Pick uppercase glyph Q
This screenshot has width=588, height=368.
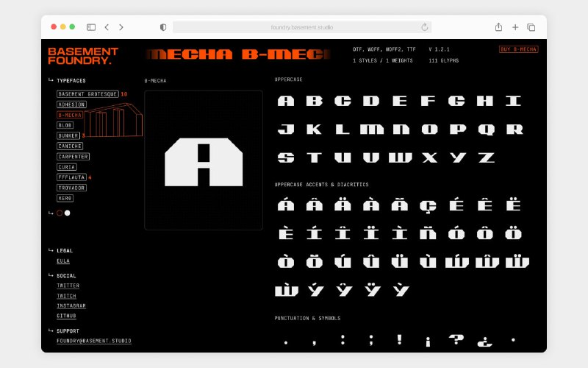click(x=487, y=130)
